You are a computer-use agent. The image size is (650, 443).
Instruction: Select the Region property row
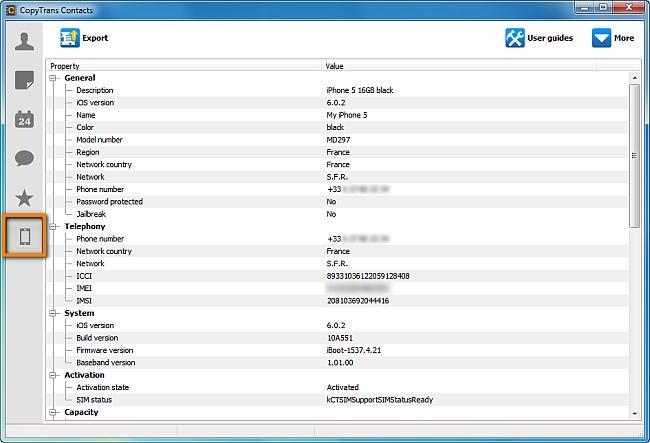pyautogui.click(x=338, y=153)
